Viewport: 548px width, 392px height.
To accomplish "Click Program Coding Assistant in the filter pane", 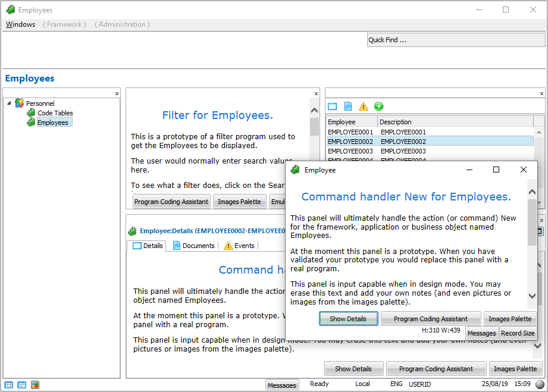I will tap(171, 202).
